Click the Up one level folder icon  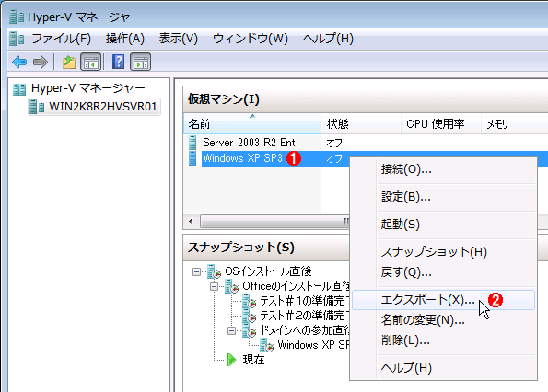(69, 63)
